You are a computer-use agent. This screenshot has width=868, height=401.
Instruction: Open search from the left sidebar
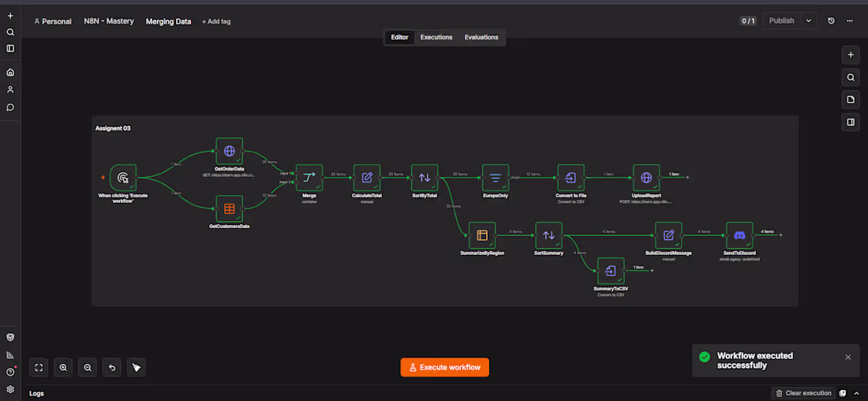tap(10, 32)
